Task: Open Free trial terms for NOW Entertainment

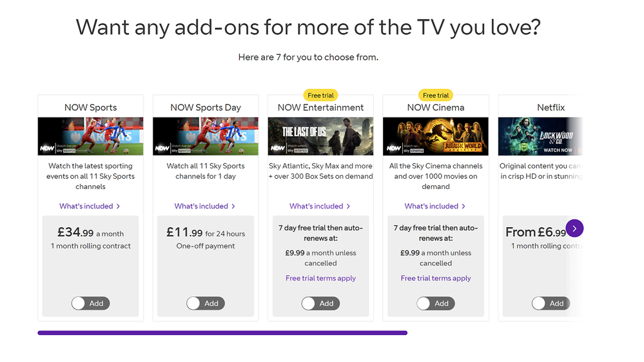Action: tap(320, 278)
